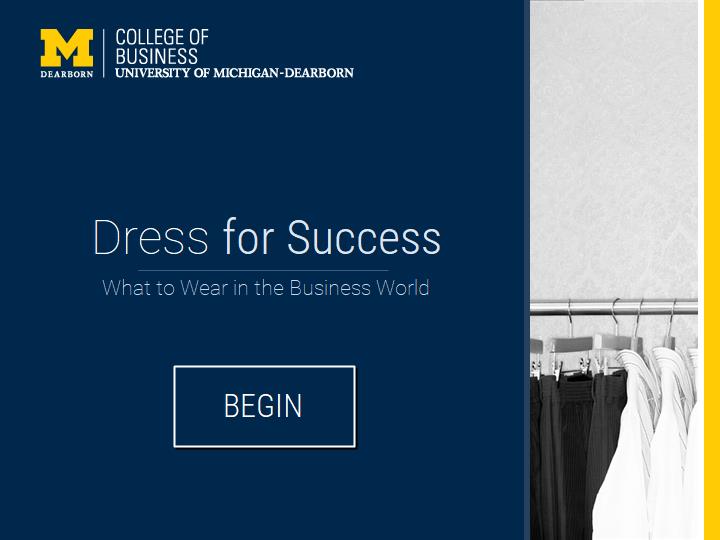The width and height of the screenshot is (720, 540).
Task: Click the yellow block M logo
Action: [67, 48]
